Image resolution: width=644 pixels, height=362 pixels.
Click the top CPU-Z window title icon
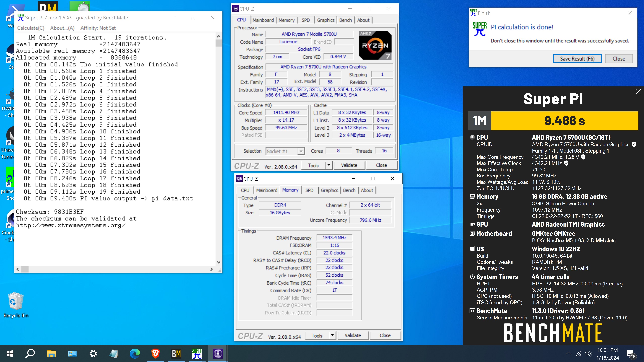[235, 9]
